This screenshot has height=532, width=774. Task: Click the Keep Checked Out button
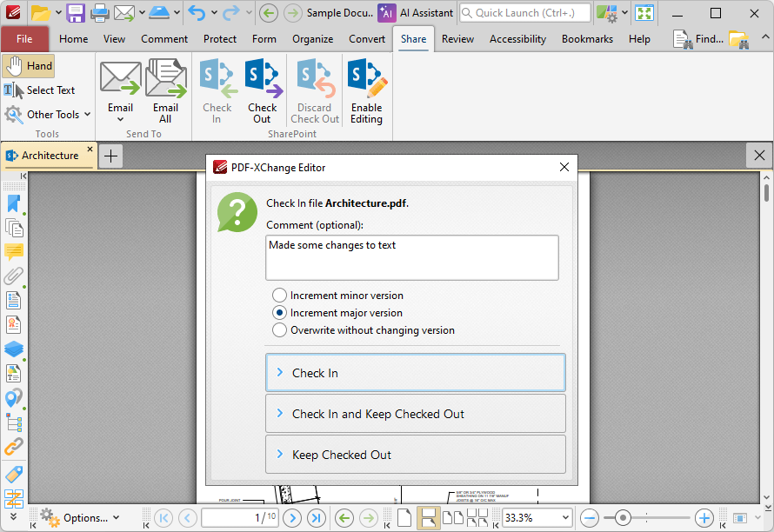click(x=415, y=455)
